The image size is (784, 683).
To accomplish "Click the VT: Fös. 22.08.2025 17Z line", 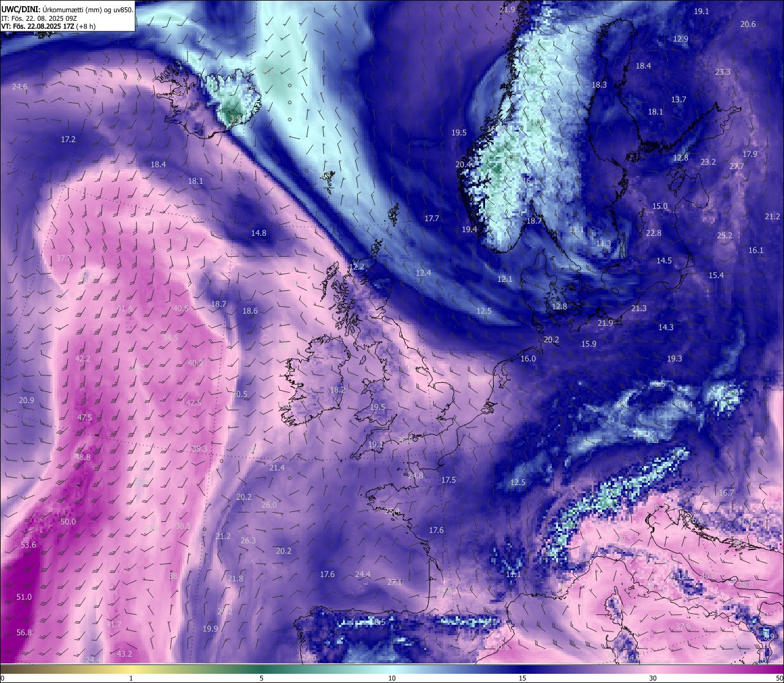I will [48, 26].
